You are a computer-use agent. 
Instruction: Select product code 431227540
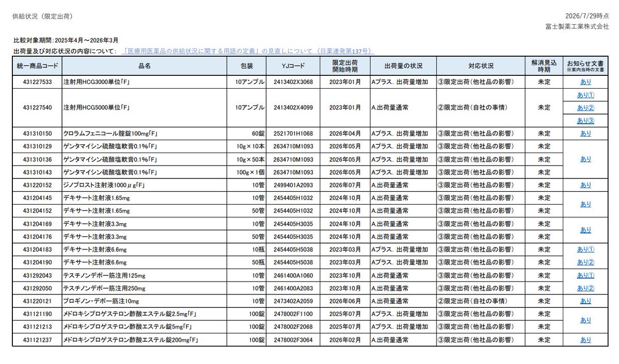pyautogui.click(x=37, y=108)
